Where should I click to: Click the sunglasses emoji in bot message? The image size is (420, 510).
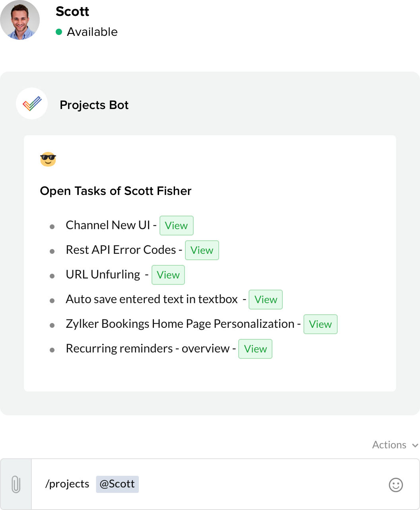(48, 159)
